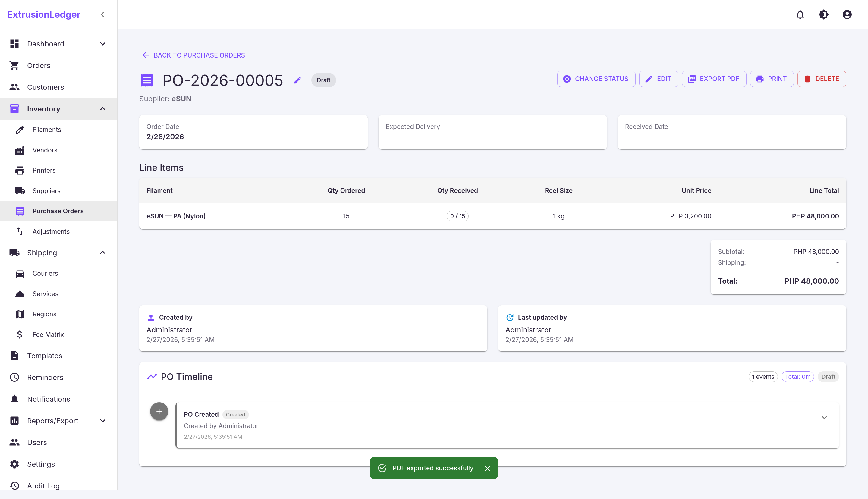
Task: Click the red Delete button
Action: pyautogui.click(x=821, y=79)
